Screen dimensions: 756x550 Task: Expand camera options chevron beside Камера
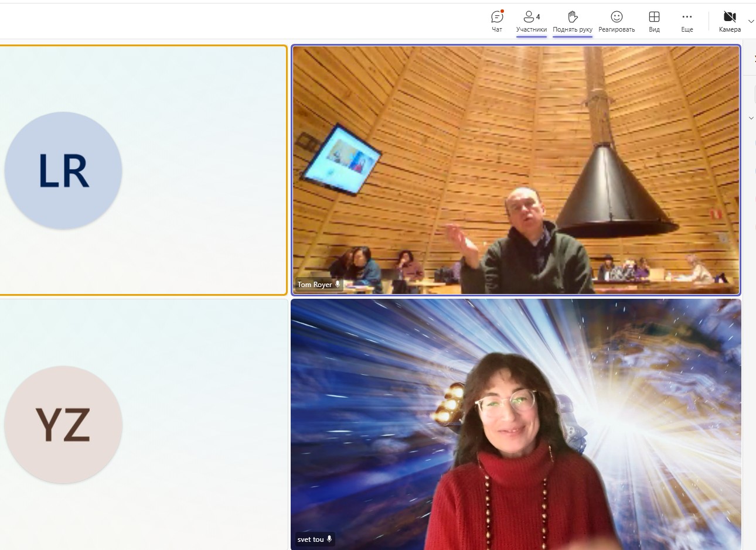coord(751,21)
